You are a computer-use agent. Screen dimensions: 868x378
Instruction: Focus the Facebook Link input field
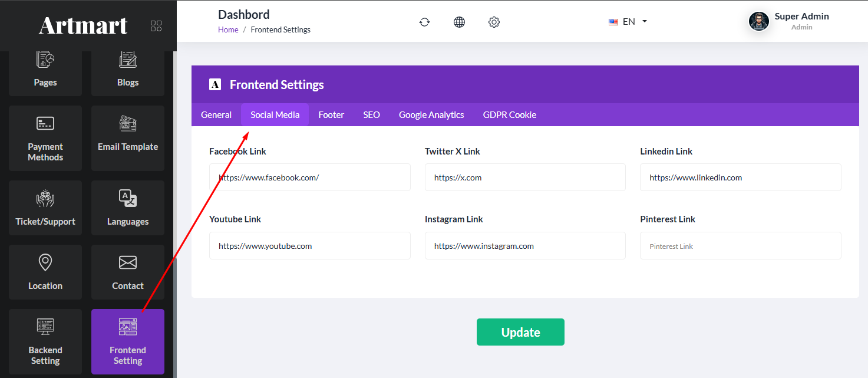pos(309,178)
